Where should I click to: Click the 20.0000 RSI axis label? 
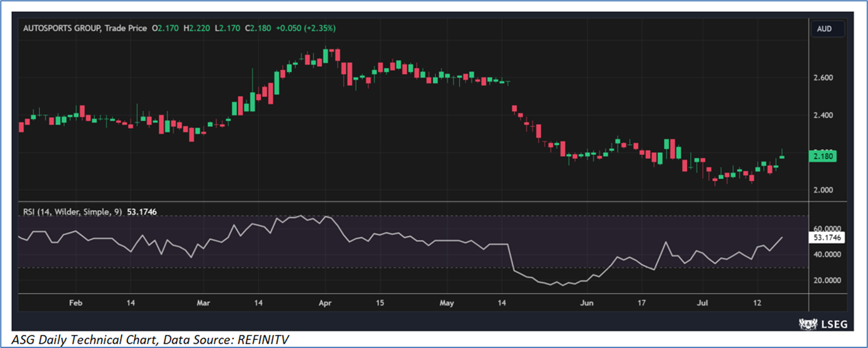(827, 280)
